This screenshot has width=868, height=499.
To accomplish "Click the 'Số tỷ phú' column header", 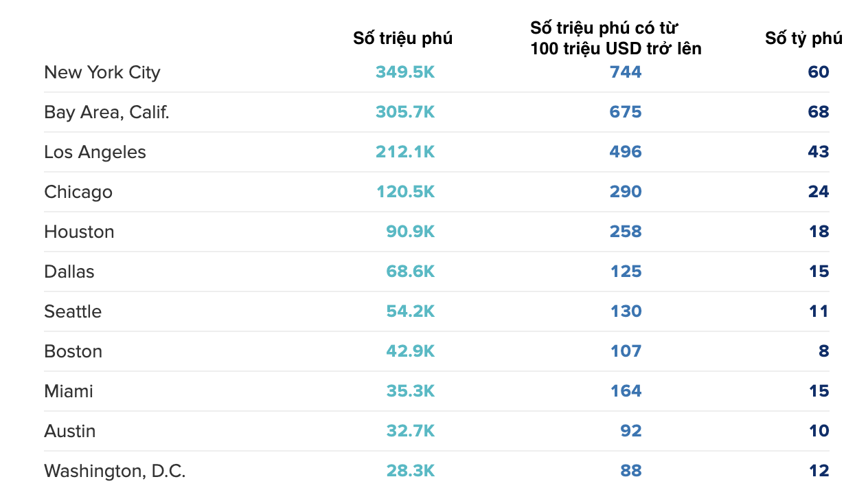I will [x=803, y=38].
